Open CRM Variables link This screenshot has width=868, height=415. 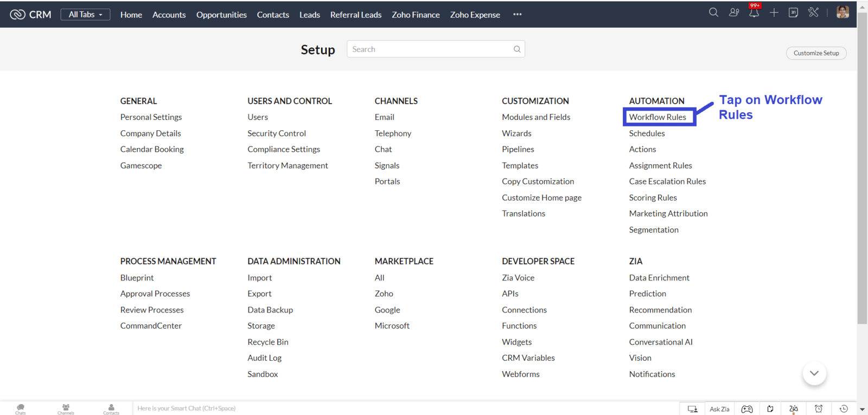click(x=528, y=358)
